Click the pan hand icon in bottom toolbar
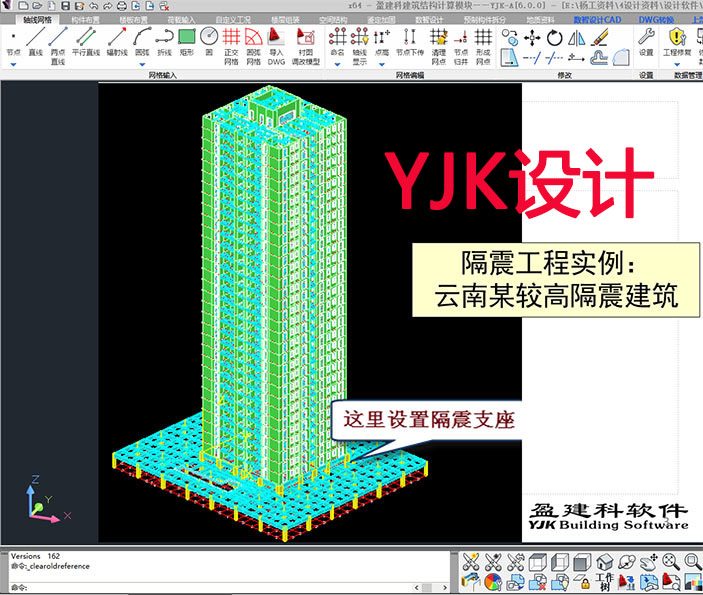 pyautogui.click(x=649, y=562)
